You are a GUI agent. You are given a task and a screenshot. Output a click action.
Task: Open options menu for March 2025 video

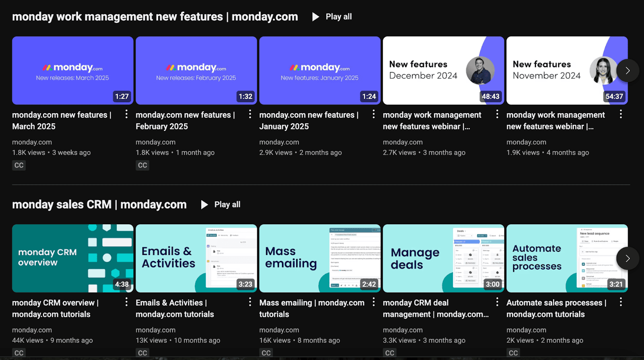126,114
